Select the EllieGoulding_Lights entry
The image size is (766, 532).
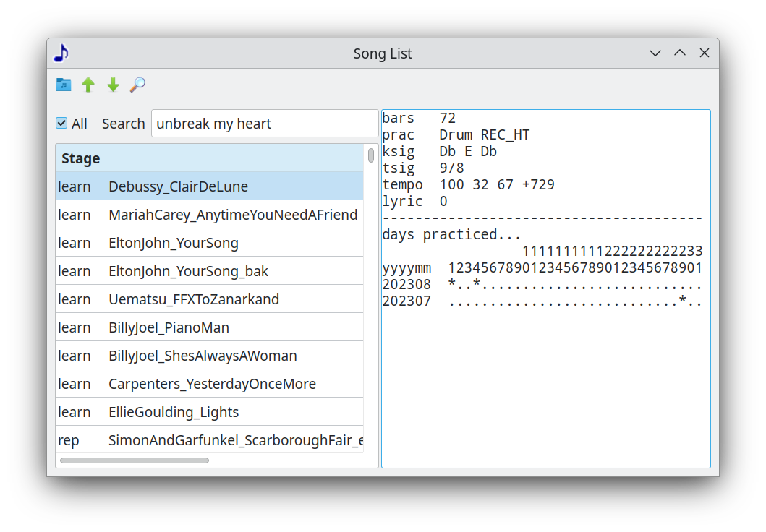click(174, 412)
